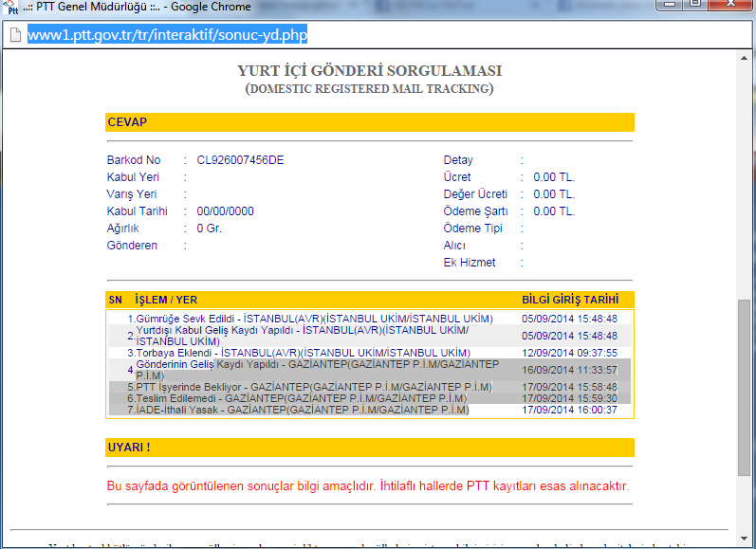Select row 4 Gönderinin Geliş Kaydı Yapıldı
The width and height of the screenshot is (756, 549).
[370, 370]
